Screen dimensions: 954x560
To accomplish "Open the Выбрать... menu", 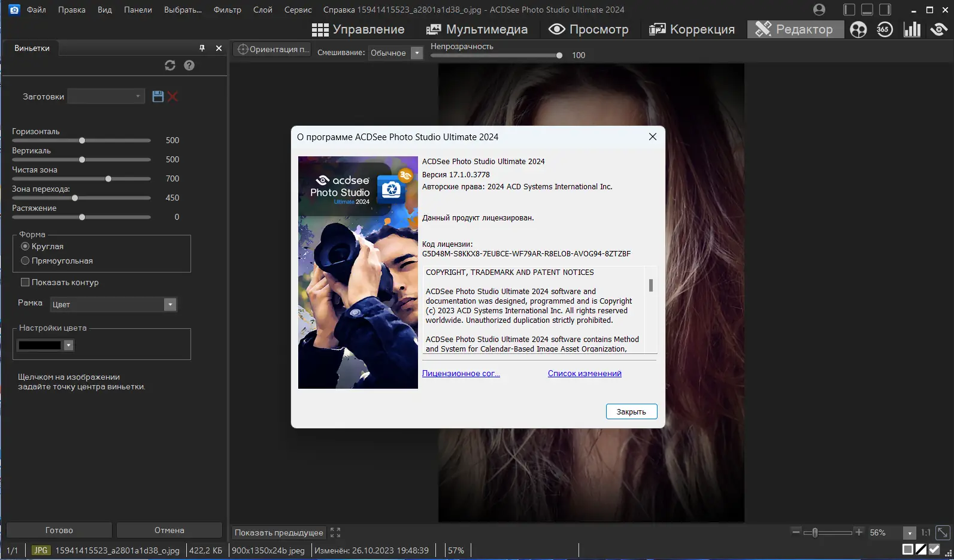I will (183, 10).
